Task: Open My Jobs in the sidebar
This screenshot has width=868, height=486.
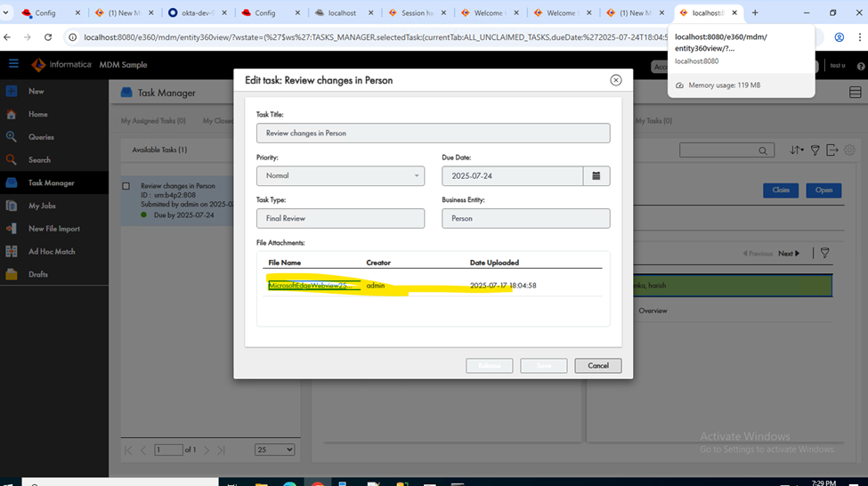Action: (42, 206)
